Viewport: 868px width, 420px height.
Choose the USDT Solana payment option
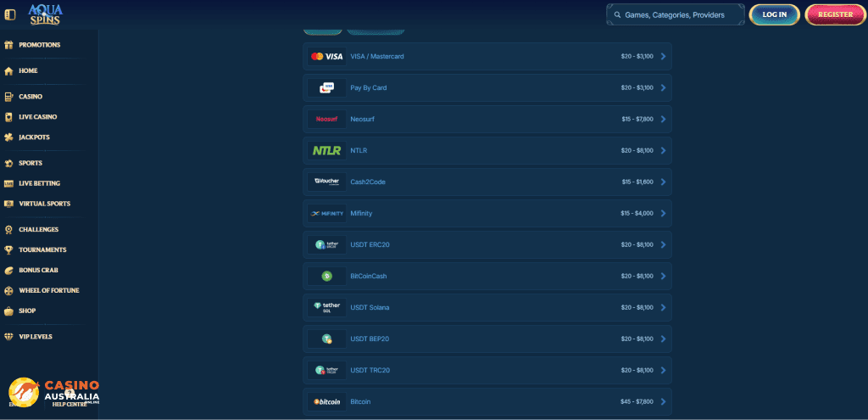coord(370,307)
